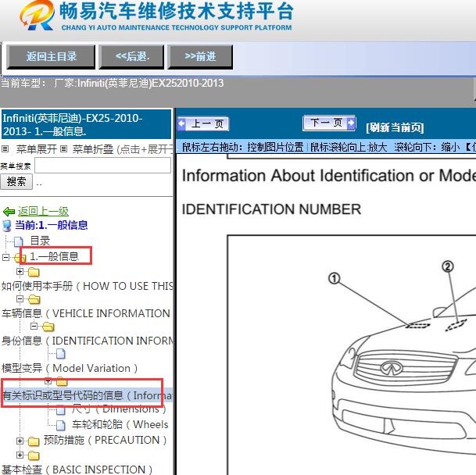This screenshot has height=475, width=476.
Task: Click document icon above 模型变异
Action: pyautogui.click(x=61, y=354)
